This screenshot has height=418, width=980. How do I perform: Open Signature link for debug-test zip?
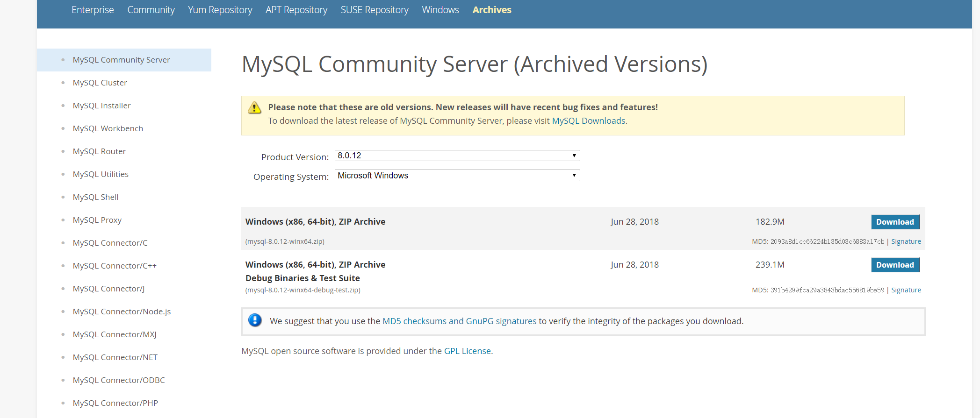coord(906,290)
